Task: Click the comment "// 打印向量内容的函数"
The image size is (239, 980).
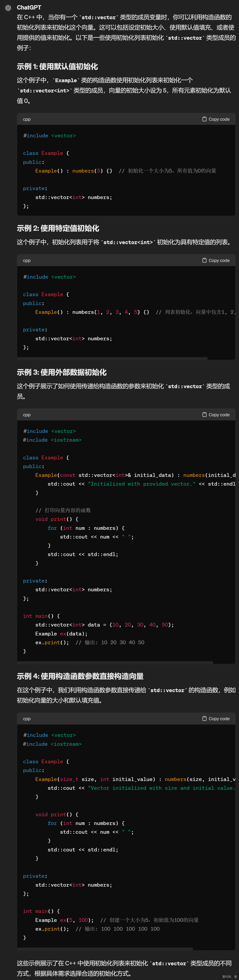Action: click(63, 510)
